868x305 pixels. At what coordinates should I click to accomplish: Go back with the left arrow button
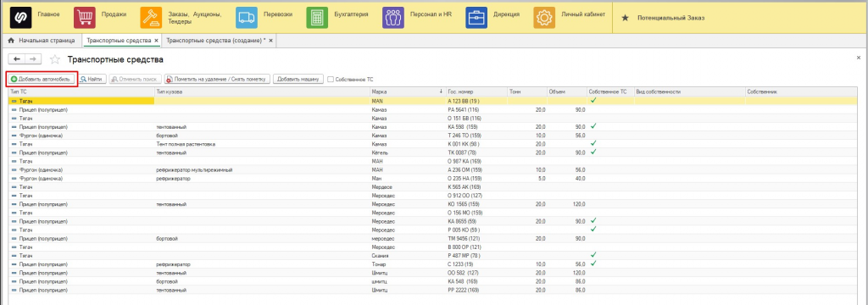pyautogui.click(x=17, y=59)
